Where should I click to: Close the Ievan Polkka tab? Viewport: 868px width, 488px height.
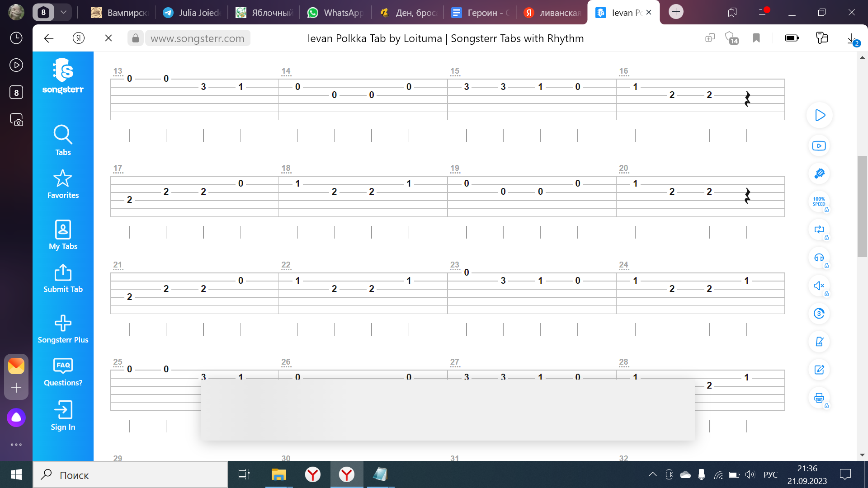coord(649,13)
